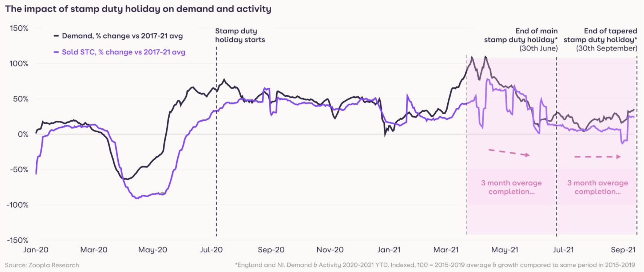
Task: Click the horizontal pink dashed arrow
Action: pyautogui.click(x=597, y=157)
